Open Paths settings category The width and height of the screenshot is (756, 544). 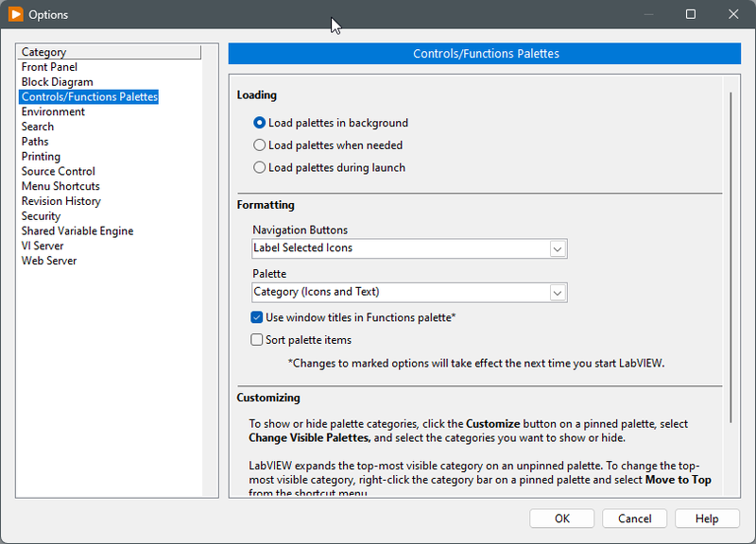35,142
